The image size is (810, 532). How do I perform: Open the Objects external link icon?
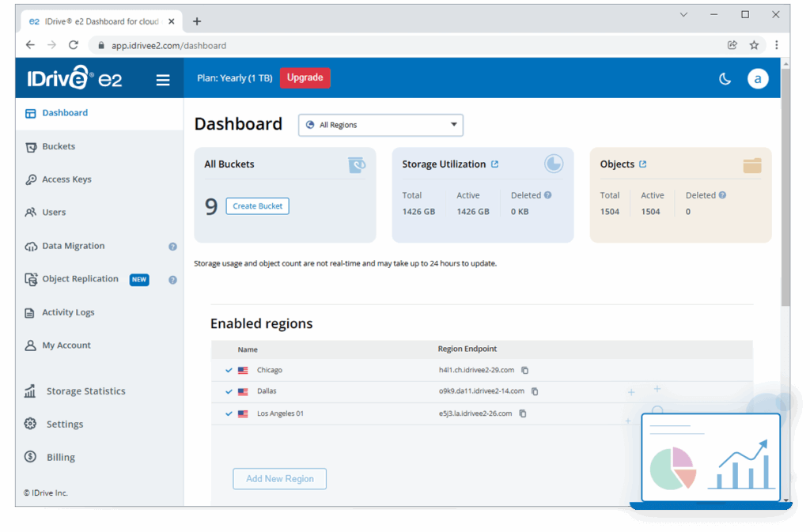click(x=643, y=164)
